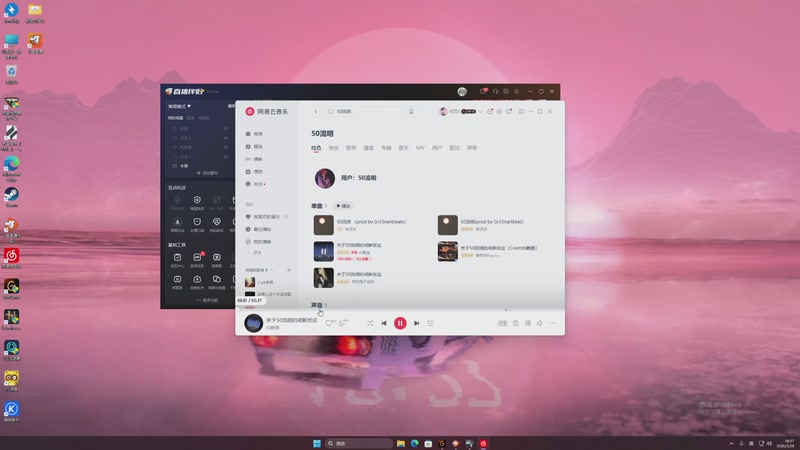Click the song progress bar above player controls
Viewport: 800px width, 450px height.
[400, 310]
